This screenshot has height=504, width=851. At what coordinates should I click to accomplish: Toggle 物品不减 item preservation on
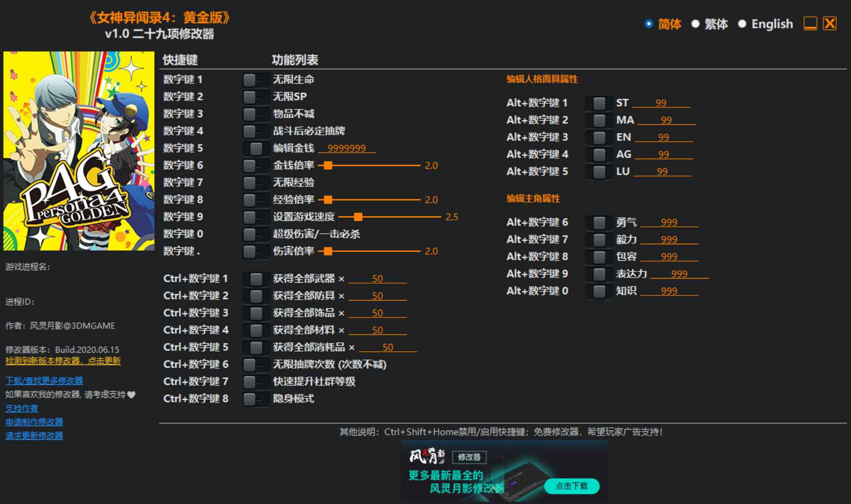pos(255,114)
